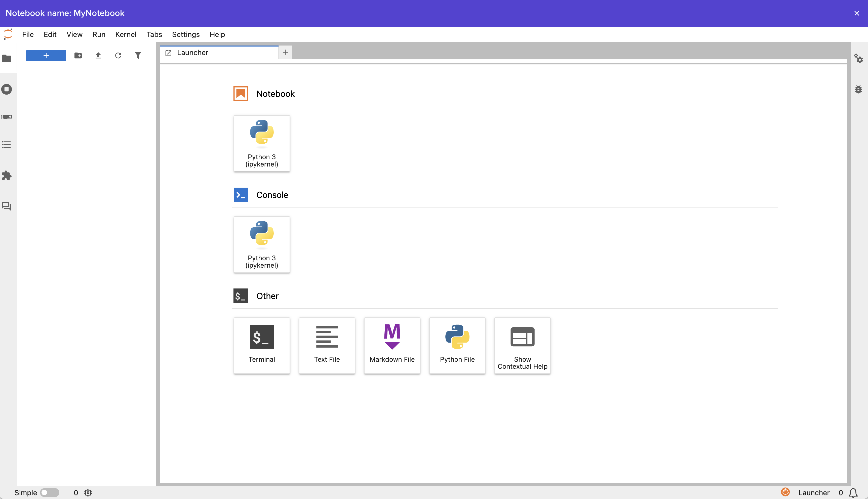Open Running Terminals and Kernels panel
Screen dimensions: 868x499
coord(7,90)
